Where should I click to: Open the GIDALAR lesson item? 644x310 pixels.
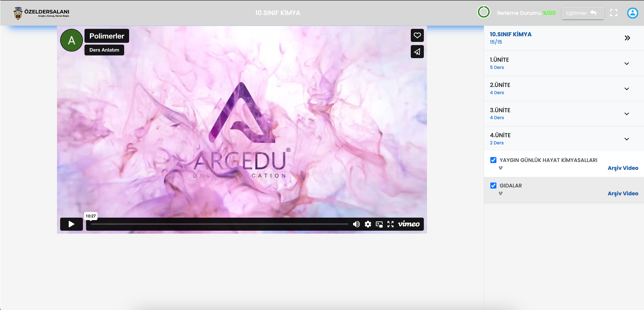[x=511, y=185]
